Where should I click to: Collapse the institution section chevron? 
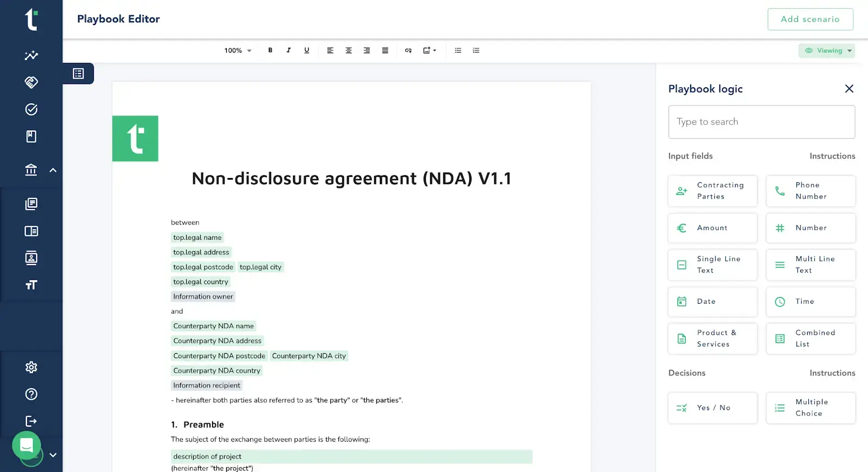[53, 170]
